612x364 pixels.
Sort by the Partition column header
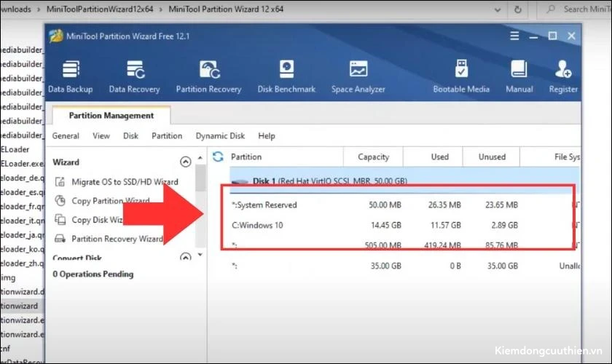pos(246,157)
